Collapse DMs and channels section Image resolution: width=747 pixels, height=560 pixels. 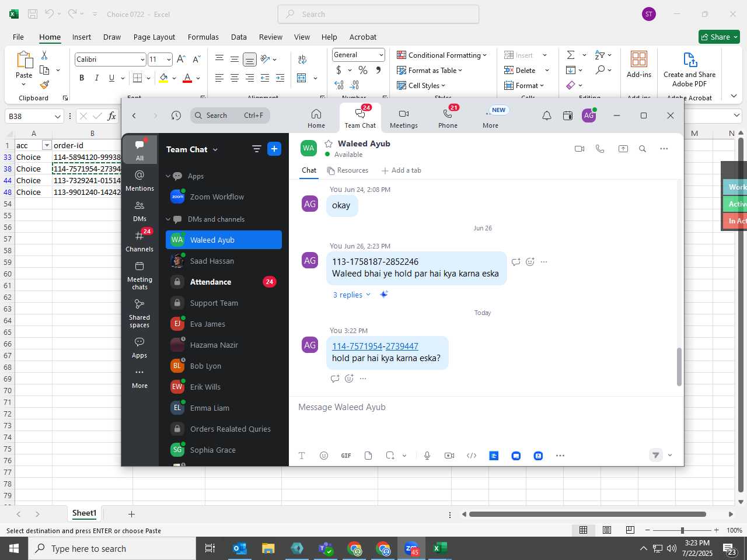click(x=168, y=219)
